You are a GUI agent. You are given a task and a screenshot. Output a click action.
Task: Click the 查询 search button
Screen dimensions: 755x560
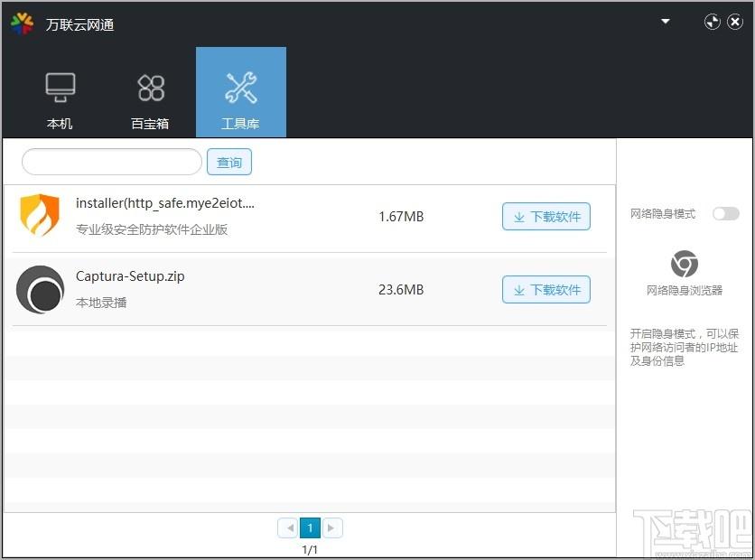(x=229, y=162)
